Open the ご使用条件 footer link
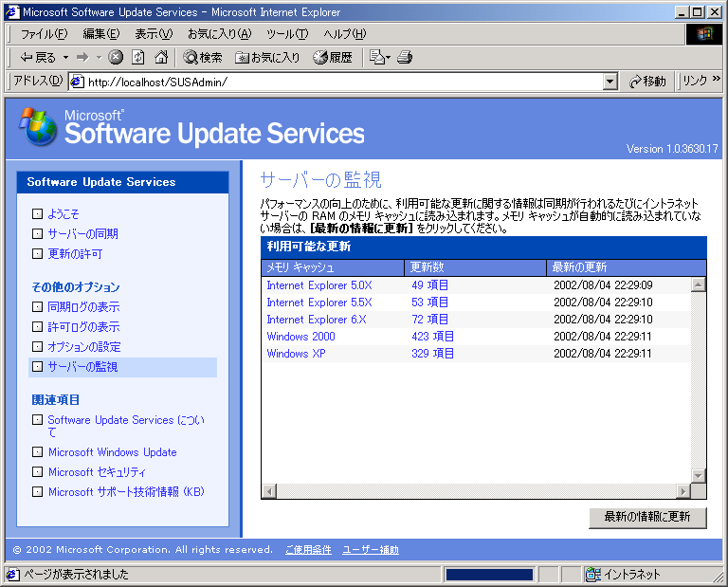Viewport: 728px width, 587px height. 308,550
